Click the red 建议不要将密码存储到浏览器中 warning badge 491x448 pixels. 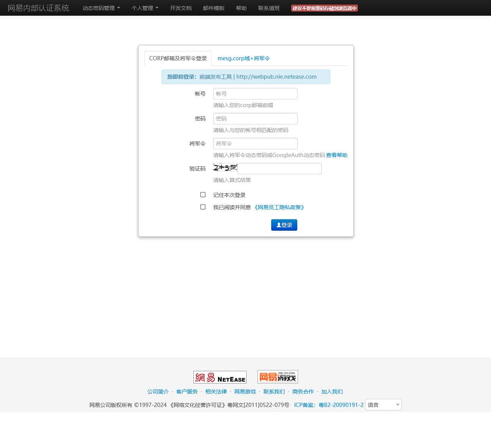click(x=325, y=8)
